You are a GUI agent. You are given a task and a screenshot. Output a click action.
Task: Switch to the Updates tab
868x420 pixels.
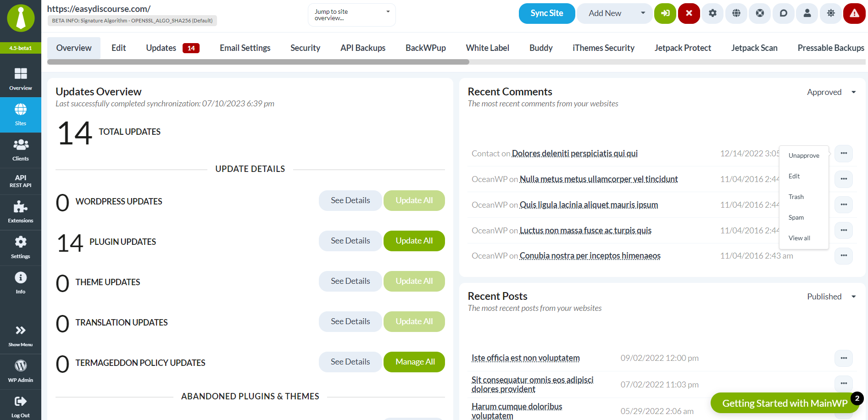point(172,48)
